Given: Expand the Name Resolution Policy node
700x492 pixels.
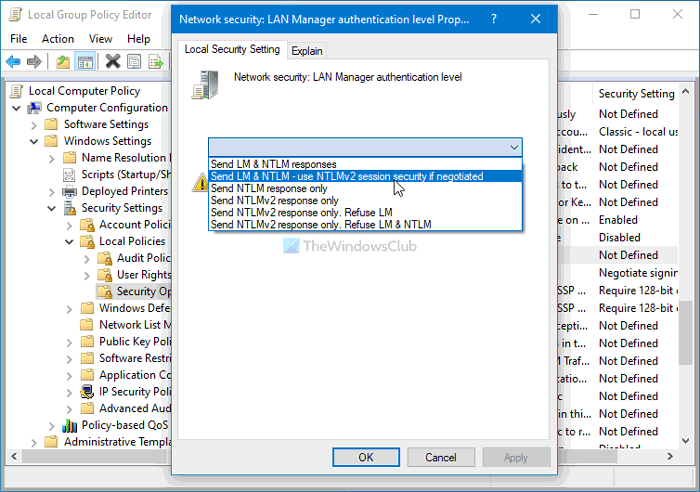Looking at the screenshot, I should tap(52, 158).
